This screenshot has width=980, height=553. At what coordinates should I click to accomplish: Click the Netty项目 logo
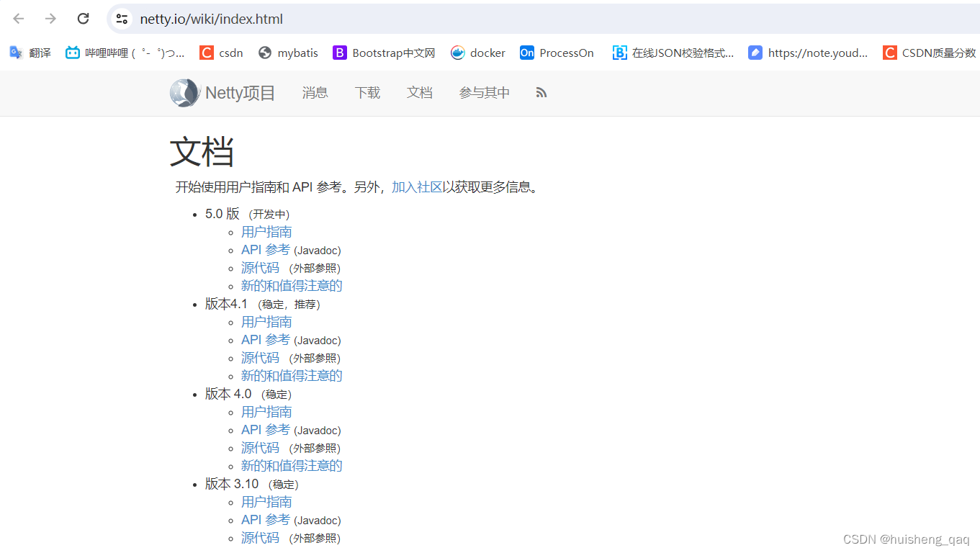222,93
